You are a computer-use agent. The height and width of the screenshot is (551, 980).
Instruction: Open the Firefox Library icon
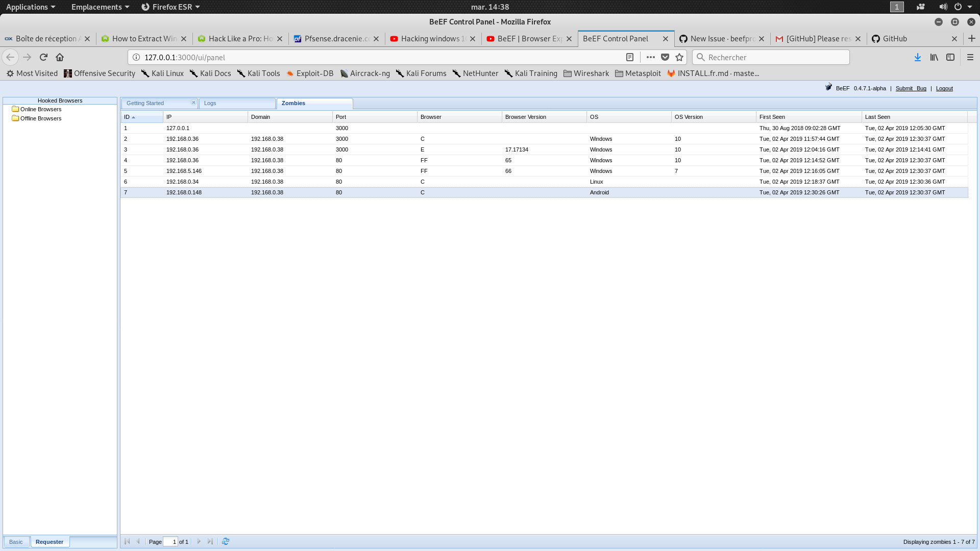pyautogui.click(x=934, y=57)
